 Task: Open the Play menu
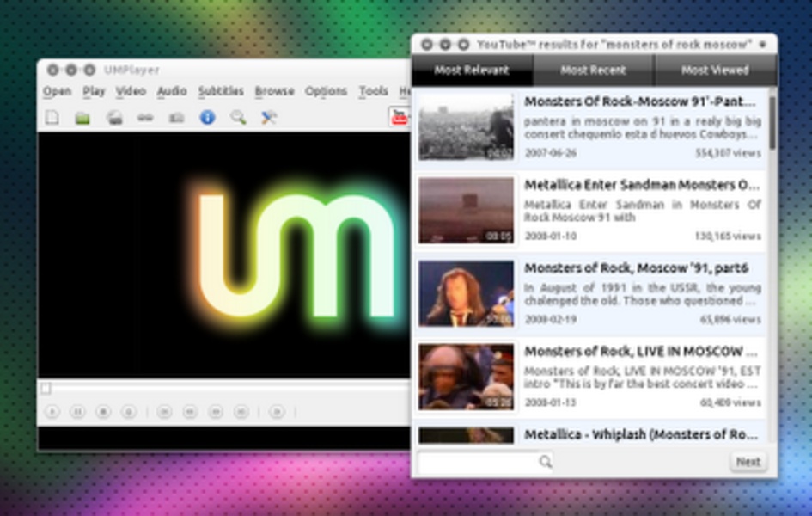point(94,92)
